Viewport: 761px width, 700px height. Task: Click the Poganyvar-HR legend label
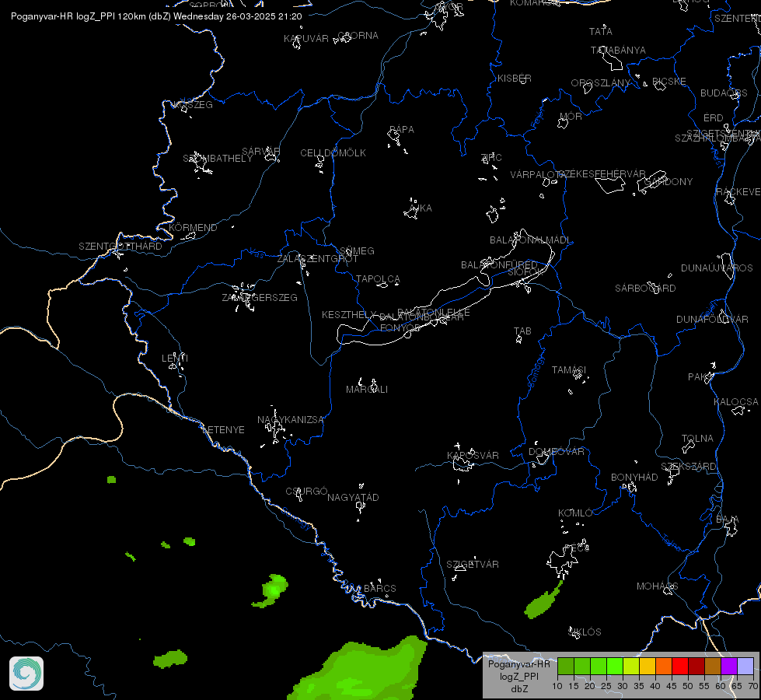click(x=518, y=664)
